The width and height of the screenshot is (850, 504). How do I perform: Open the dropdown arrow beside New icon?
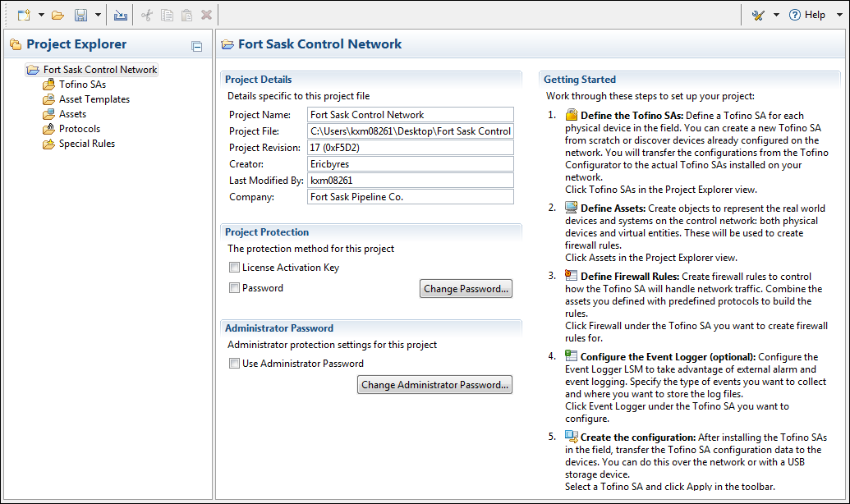pos(41,15)
